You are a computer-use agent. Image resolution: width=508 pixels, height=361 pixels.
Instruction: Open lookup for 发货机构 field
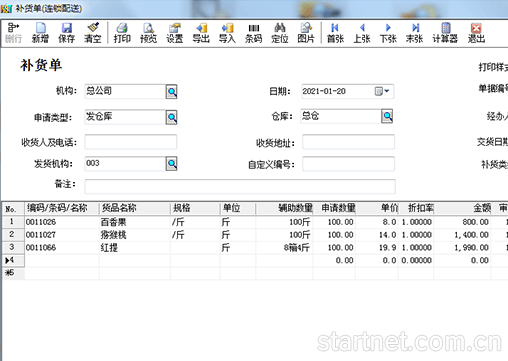[x=172, y=164]
